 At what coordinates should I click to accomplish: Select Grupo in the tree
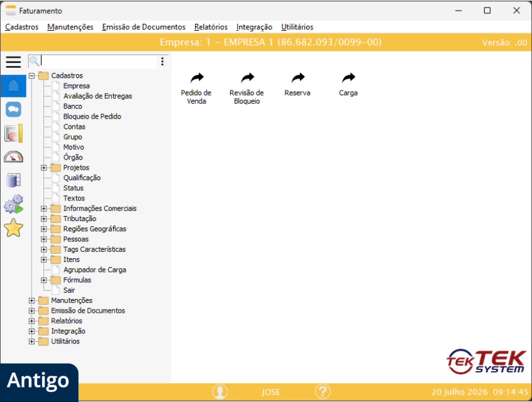click(72, 137)
